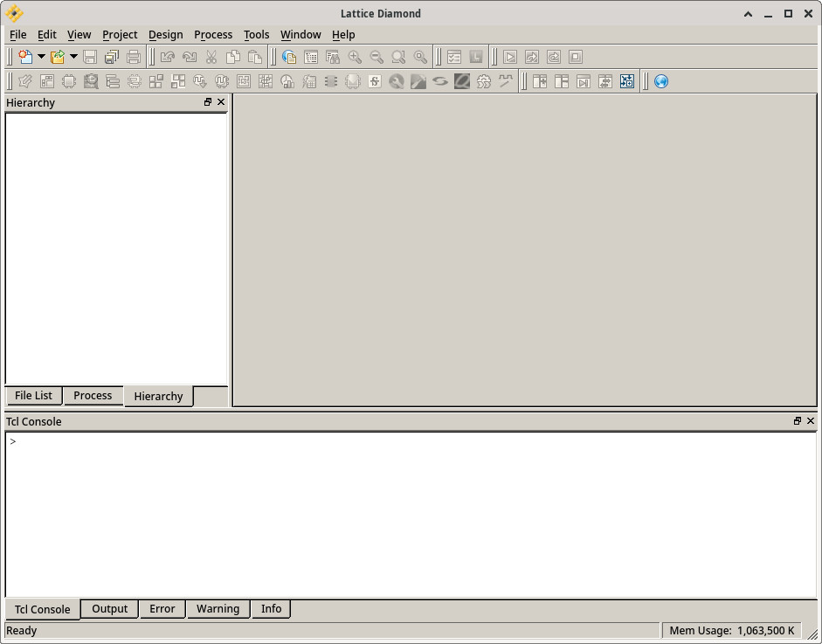Click the Zoom To area magnifier icon
Image resolution: width=822 pixels, height=644 pixels.
click(x=420, y=57)
